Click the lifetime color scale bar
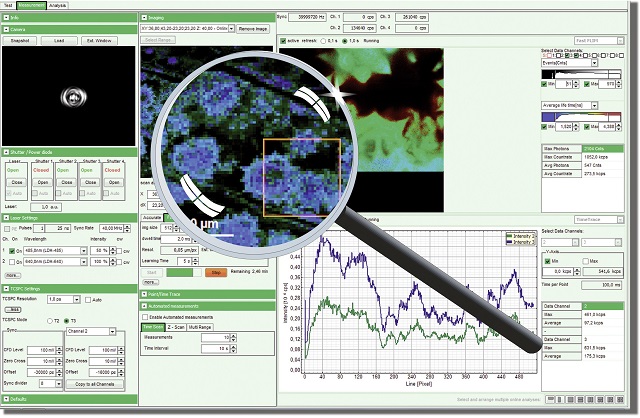Viewport: 640px width, 418px height. click(x=581, y=117)
